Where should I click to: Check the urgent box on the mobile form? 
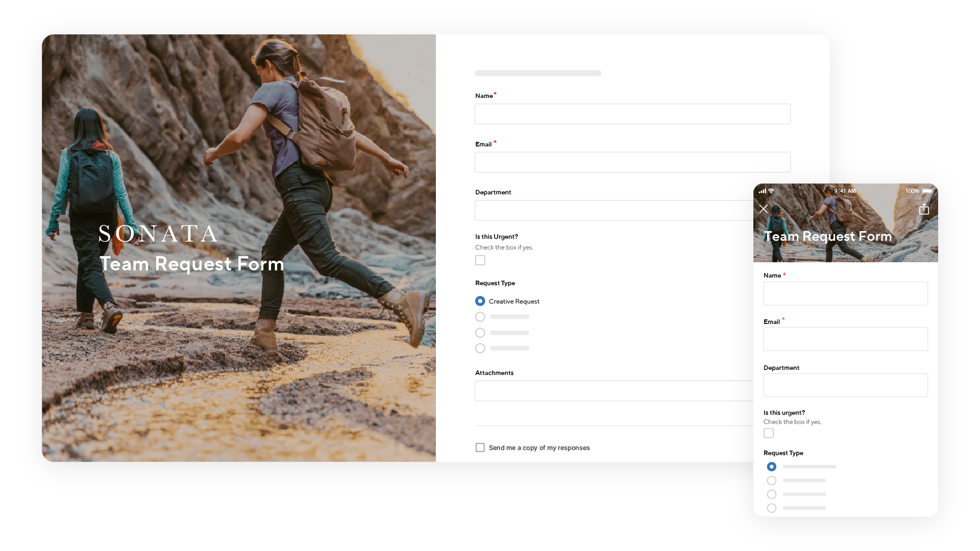pyautogui.click(x=769, y=433)
